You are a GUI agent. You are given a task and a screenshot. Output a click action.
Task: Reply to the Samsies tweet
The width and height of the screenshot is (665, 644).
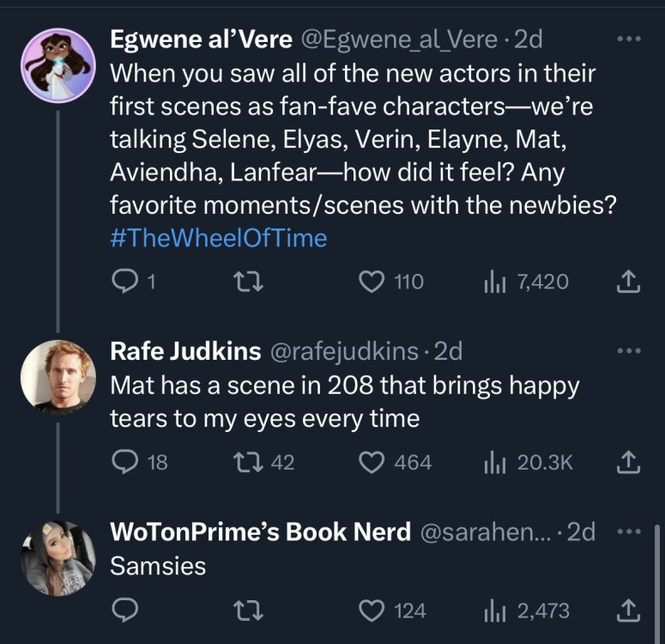click(x=125, y=610)
